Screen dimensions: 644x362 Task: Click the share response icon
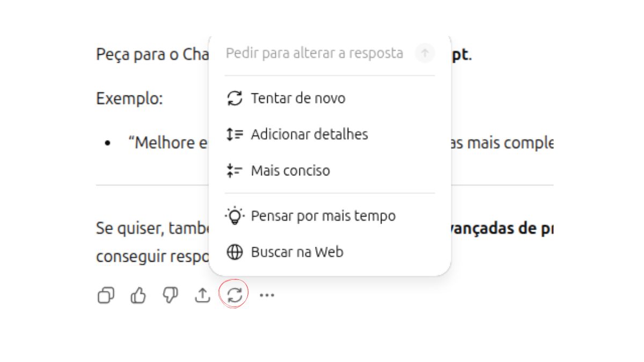(x=202, y=295)
